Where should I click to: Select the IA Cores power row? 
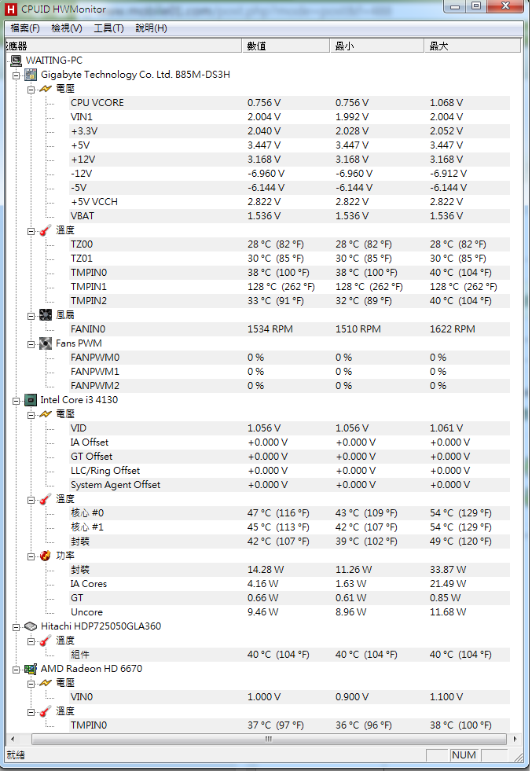pos(290,584)
